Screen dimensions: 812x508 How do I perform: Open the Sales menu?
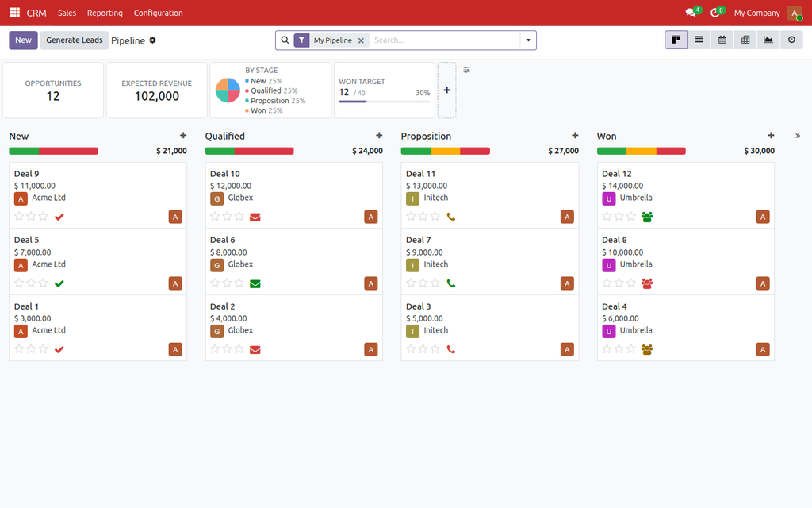(x=67, y=13)
